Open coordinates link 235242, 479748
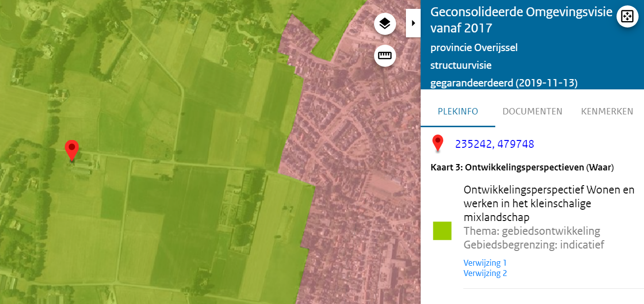Screen dimensions: 644x304 pyautogui.click(x=494, y=144)
